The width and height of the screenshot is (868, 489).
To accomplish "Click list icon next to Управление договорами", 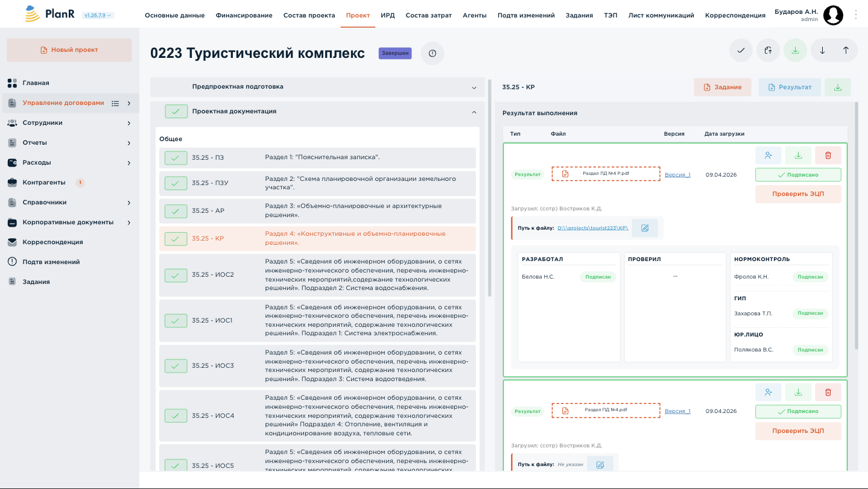I will (115, 103).
